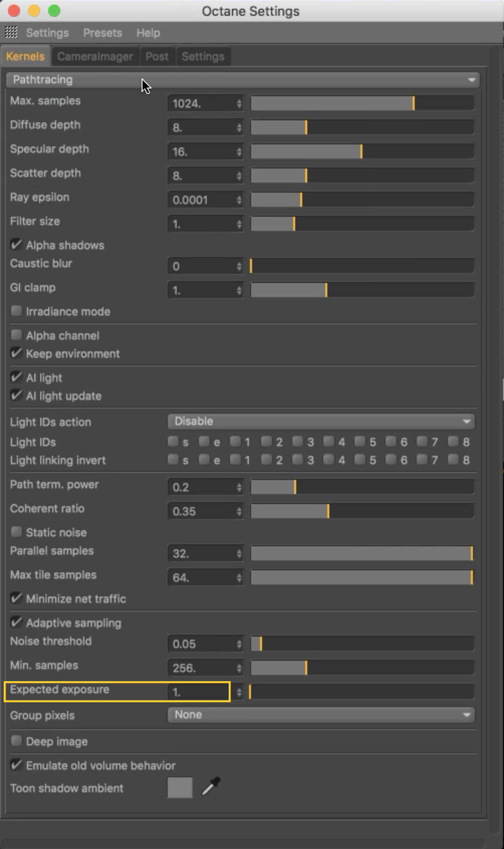Screen dimensions: 504x849
Task: Click the Toon shadow ambient color swatch
Action: pos(180,788)
